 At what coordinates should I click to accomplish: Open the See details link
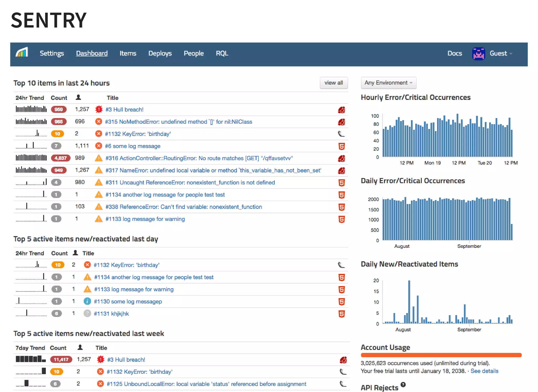coord(484,371)
